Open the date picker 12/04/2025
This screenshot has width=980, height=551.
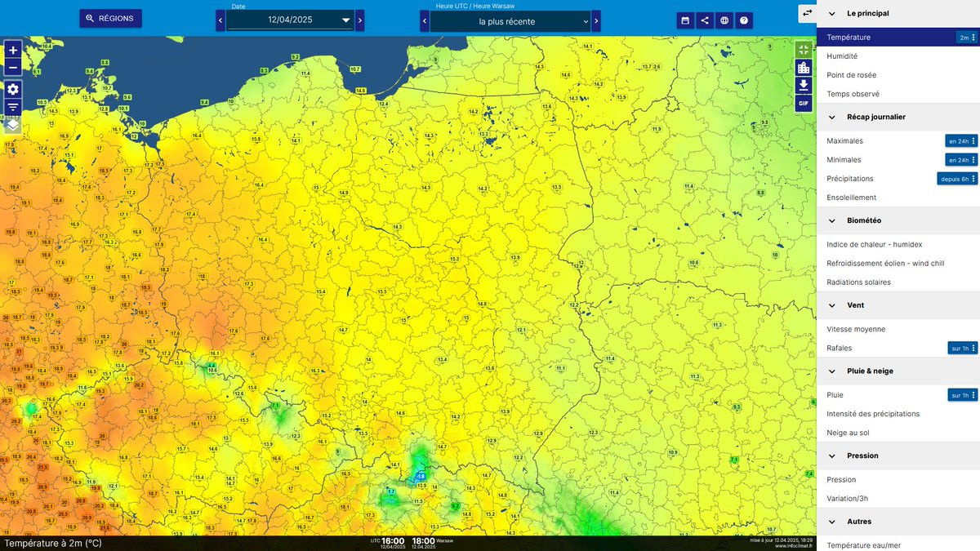coord(290,20)
